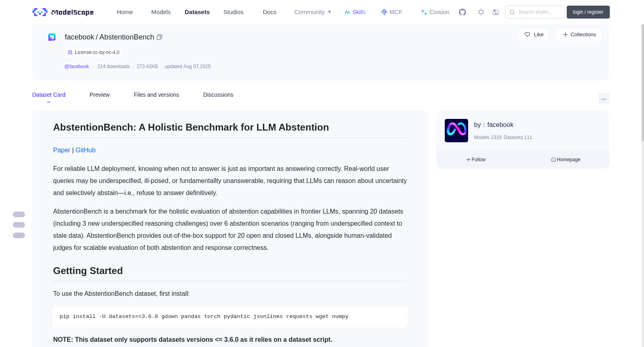The height and width of the screenshot is (347, 644).
Task: Open the Skills page
Action: [x=355, y=12]
